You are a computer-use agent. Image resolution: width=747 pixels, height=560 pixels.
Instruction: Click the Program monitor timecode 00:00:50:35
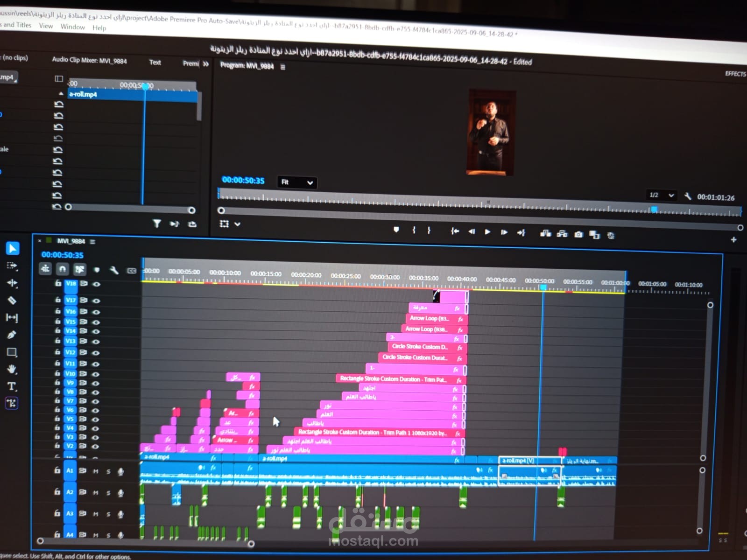(x=243, y=180)
